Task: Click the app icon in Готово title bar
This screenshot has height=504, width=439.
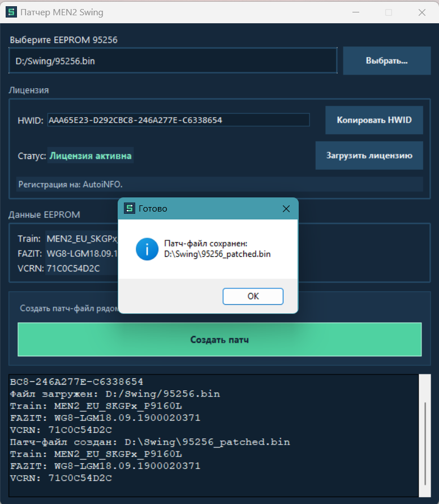Action: tap(130, 209)
